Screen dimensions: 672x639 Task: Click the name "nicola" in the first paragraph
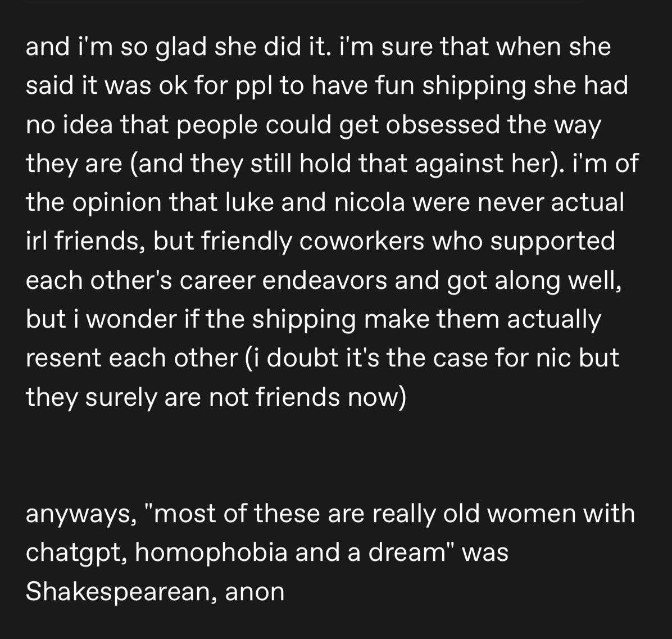click(369, 202)
